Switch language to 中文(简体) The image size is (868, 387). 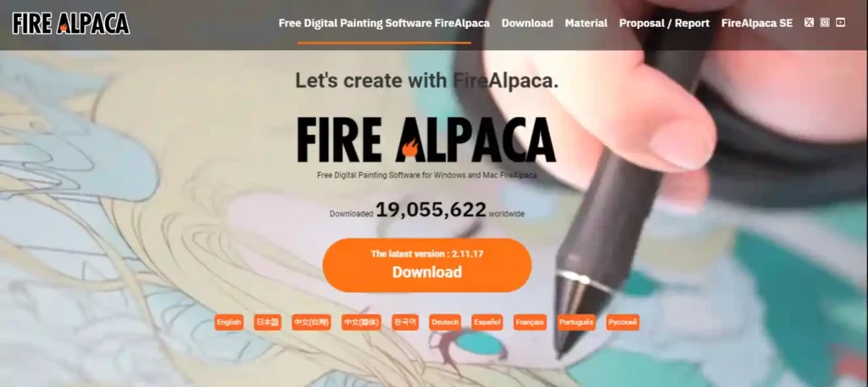click(361, 322)
